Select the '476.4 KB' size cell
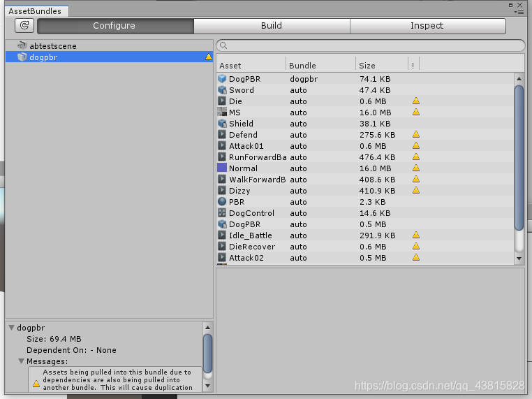Viewport: 532px width, 399px height. pos(377,157)
